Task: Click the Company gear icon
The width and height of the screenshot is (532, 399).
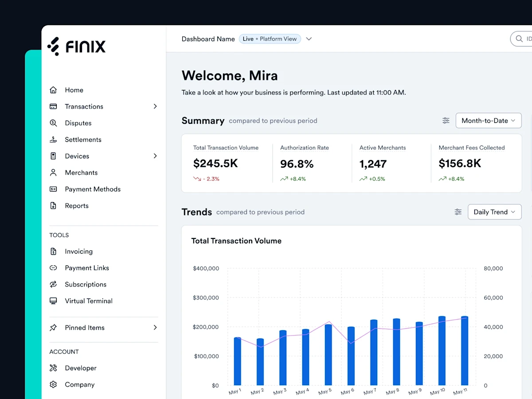Action: tap(53, 384)
